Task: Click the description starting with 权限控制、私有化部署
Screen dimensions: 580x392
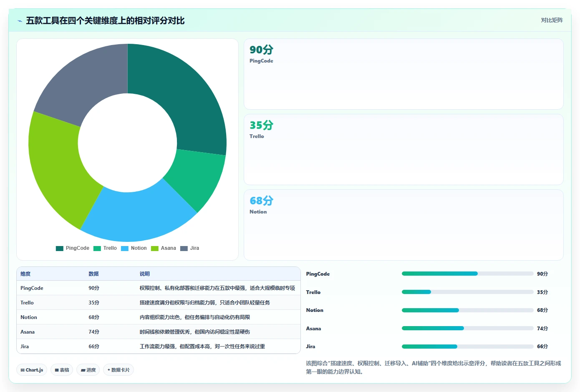Action: (x=217, y=288)
